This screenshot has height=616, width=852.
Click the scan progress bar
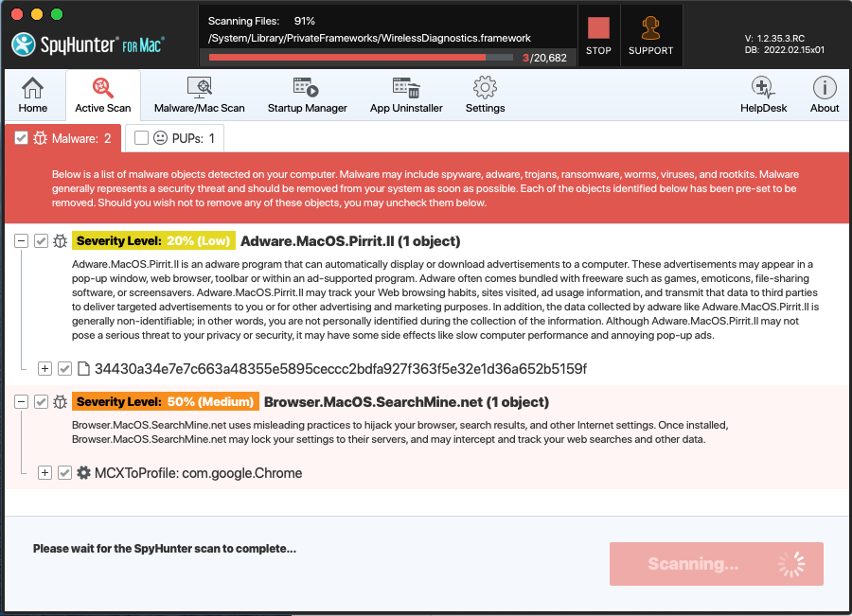pyautogui.click(x=362, y=58)
